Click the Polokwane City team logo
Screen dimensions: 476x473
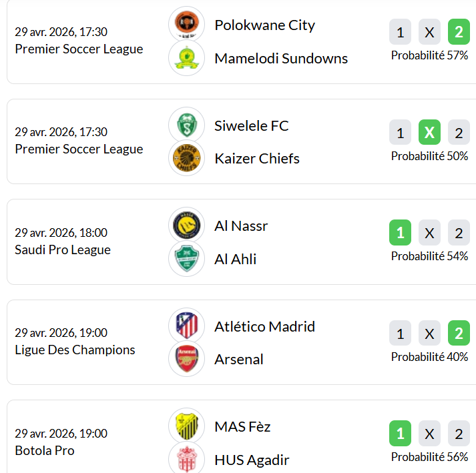[x=187, y=25]
